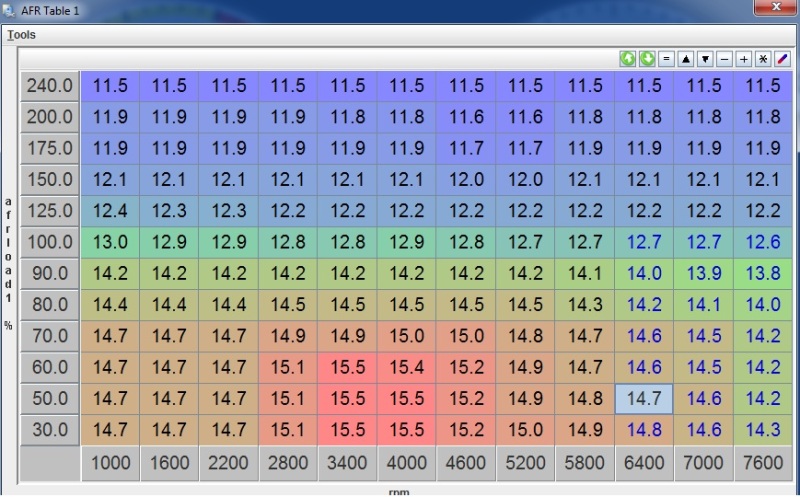This screenshot has height=497, width=800.
Task: Select the 12.0 cell at 150.0 load, 4600 rpm
Action: click(466, 180)
